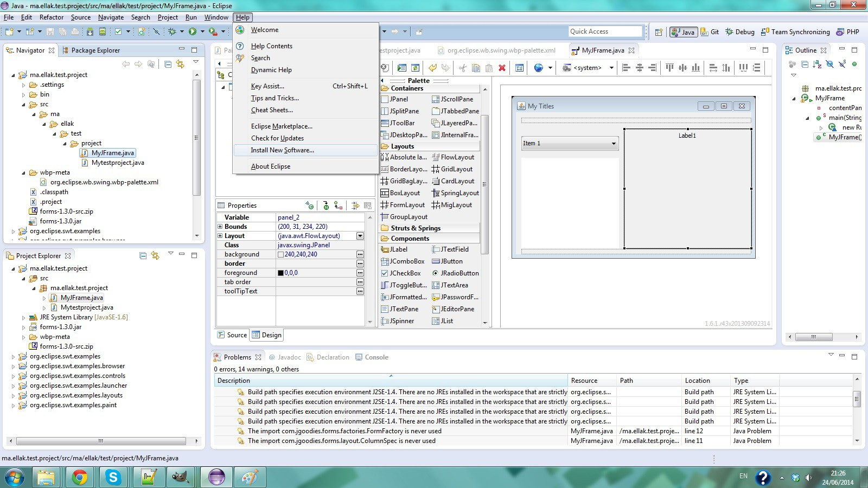The image size is (868, 488).
Task: Expand org.eclipse.swt.examples.browser in Project Explorer
Action: [x=13, y=366]
